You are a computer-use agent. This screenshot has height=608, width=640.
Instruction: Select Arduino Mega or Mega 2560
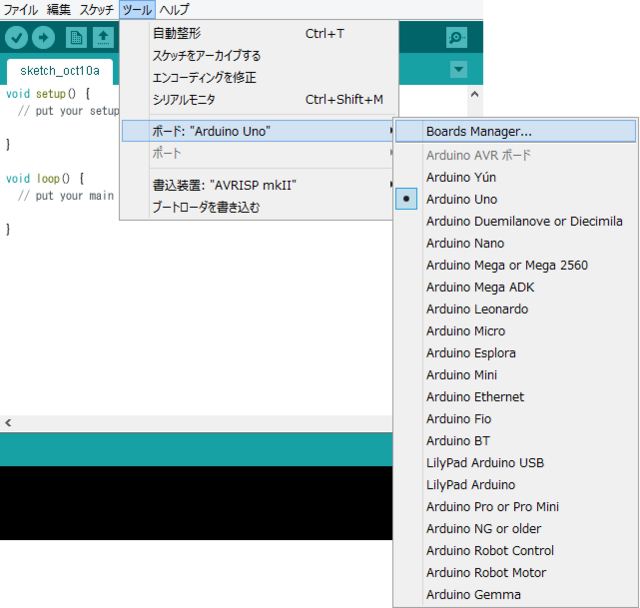point(516,265)
